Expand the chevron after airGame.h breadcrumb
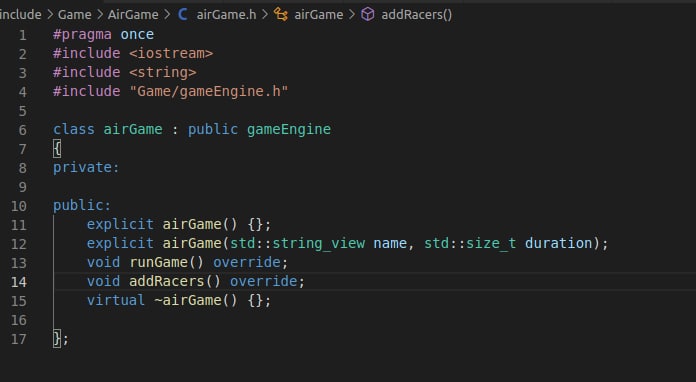The image size is (696, 382). [265, 15]
